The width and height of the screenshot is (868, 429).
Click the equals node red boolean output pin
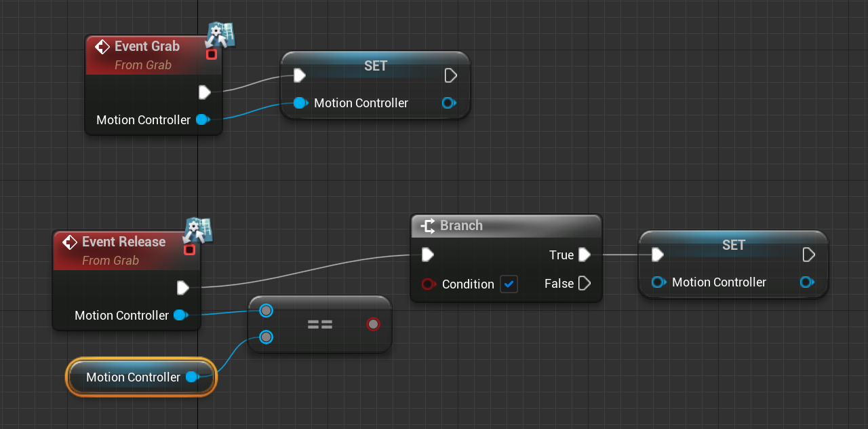point(373,324)
